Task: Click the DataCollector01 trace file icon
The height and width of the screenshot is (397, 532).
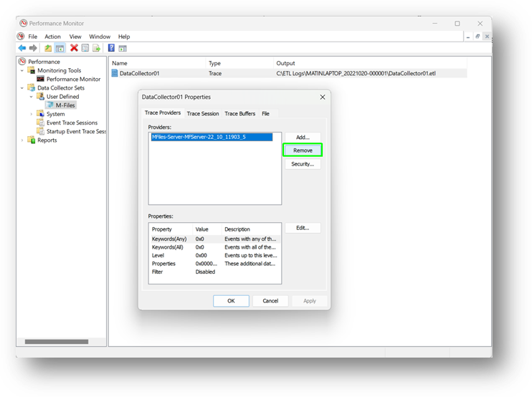Action: click(115, 73)
